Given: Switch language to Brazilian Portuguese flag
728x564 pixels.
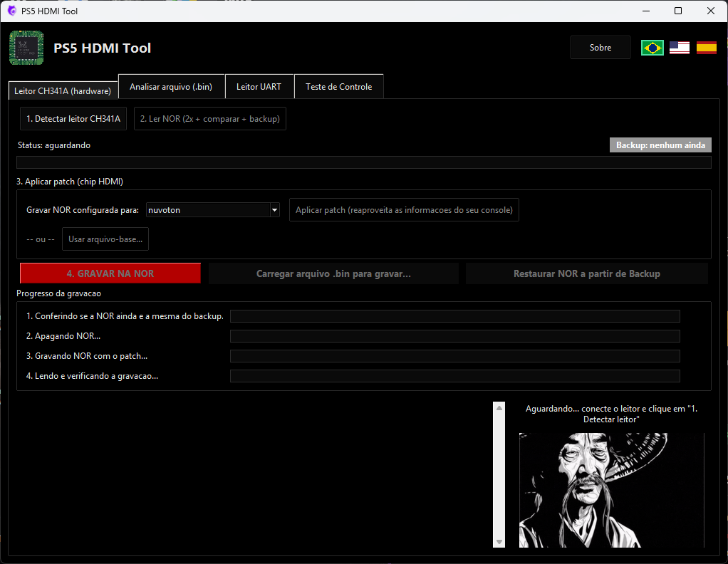Looking at the screenshot, I should pyautogui.click(x=652, y=48).
